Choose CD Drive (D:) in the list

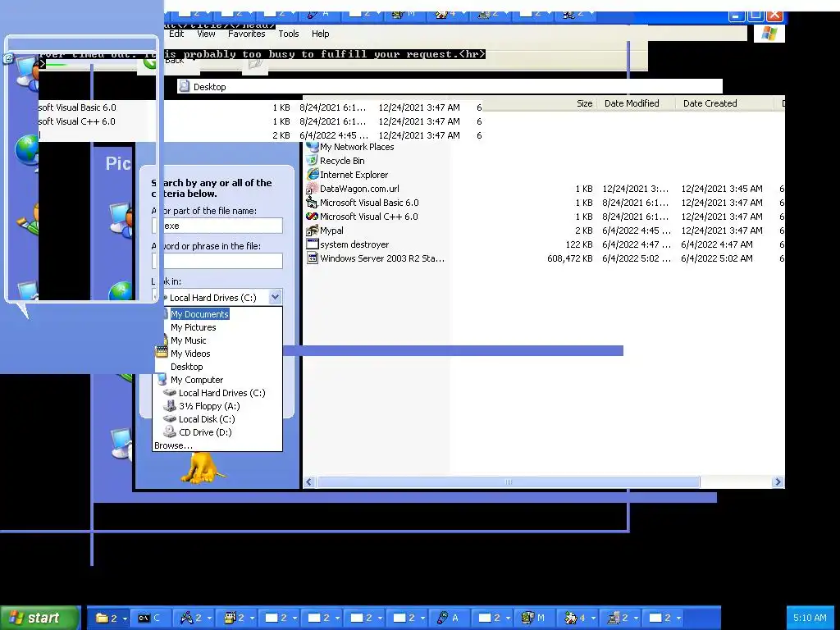(205, 432)
